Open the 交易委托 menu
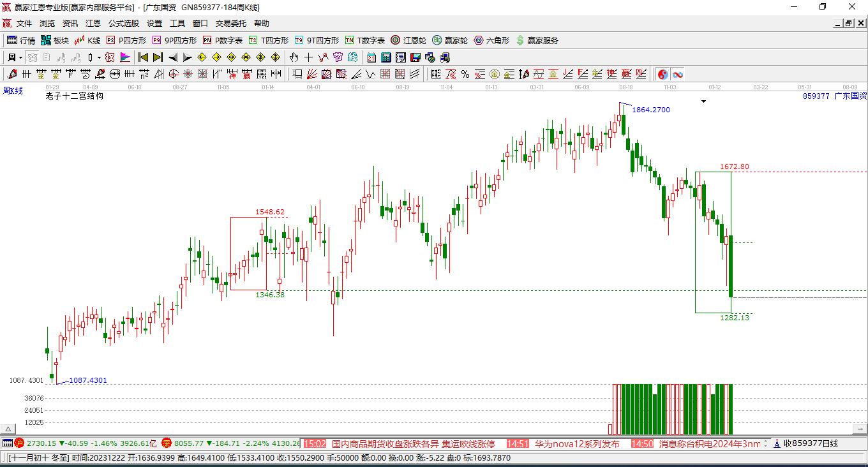 (x=231, y=24)
